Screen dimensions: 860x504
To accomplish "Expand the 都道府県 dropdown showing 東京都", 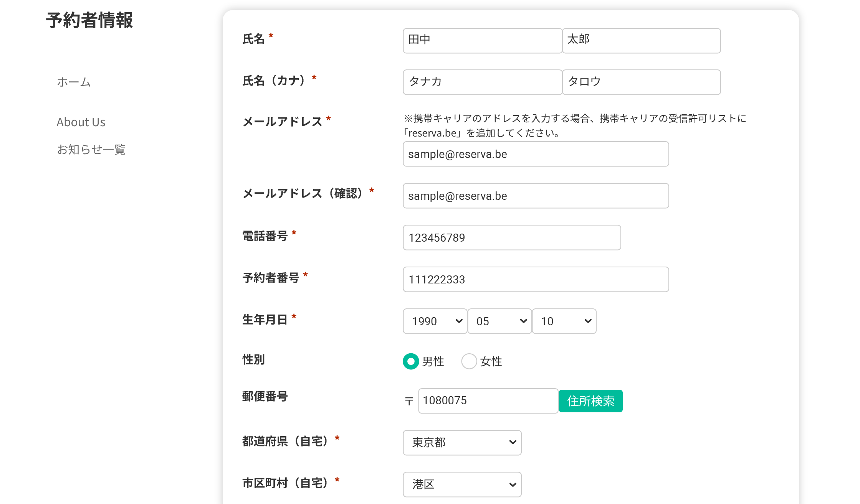I will tap(462, 442).
